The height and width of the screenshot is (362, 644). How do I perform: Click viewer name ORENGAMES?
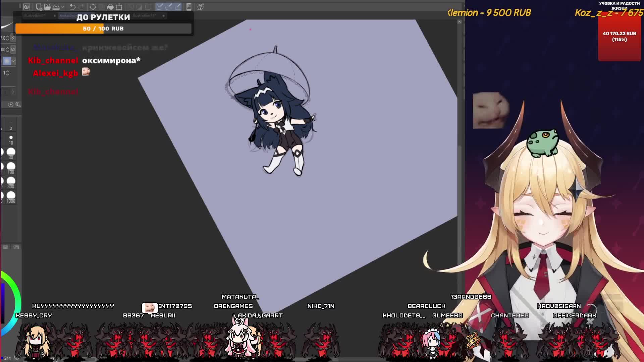pyautogui.click(x=233, y=306)
